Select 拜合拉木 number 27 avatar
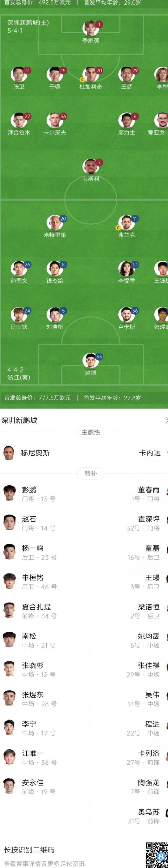168x868 pixels. (19, 120)
